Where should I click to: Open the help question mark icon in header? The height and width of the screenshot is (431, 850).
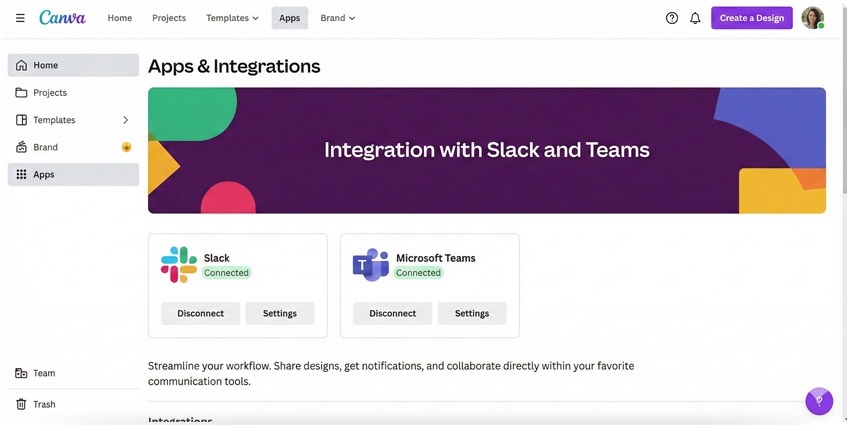coord(672,18)
